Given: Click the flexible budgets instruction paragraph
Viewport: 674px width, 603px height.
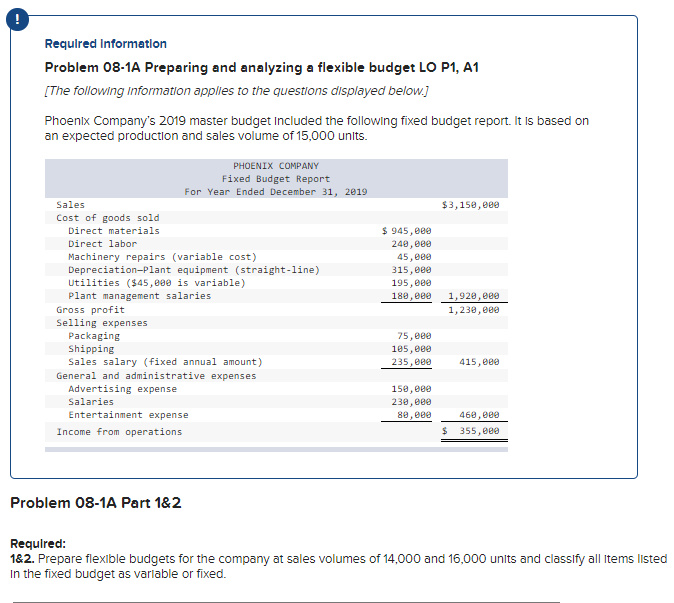Looking at the screenshot, I should (x=339, y=566).
